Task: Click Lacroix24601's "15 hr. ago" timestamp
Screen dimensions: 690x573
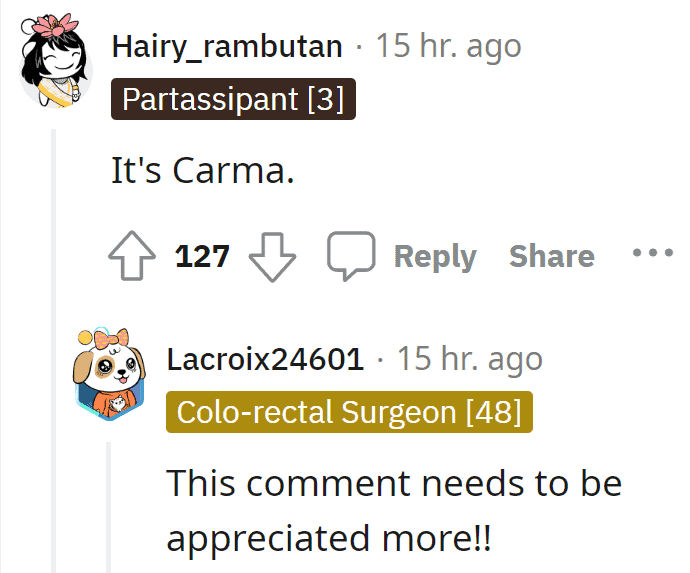Action: click(470, 359)
